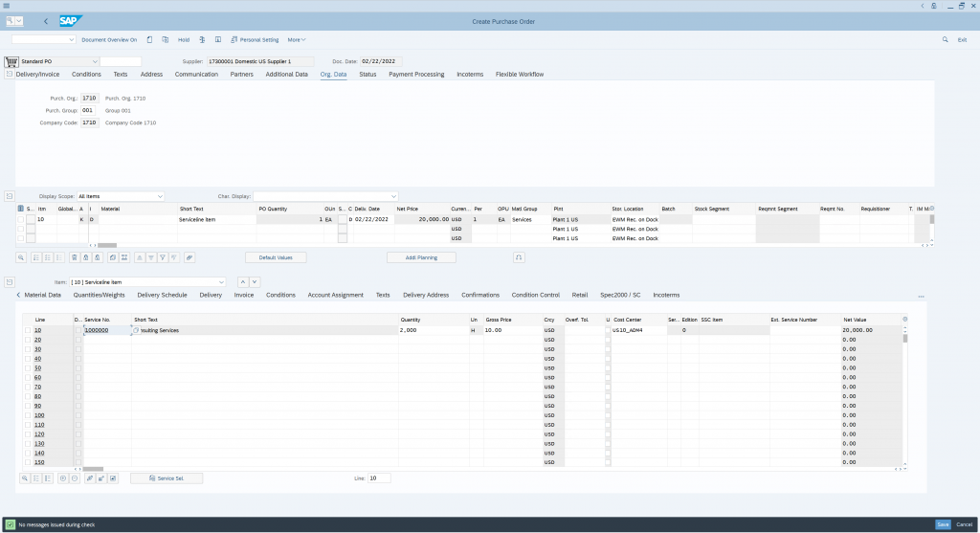Click the Line number input field
This screenshot has width=980, height=533.
click(379, 478)
